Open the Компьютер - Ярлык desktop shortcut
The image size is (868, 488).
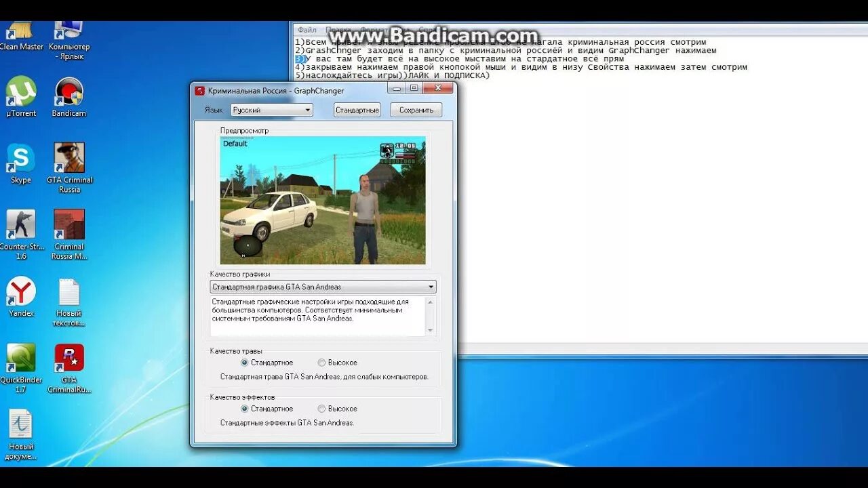pos(69,41)
